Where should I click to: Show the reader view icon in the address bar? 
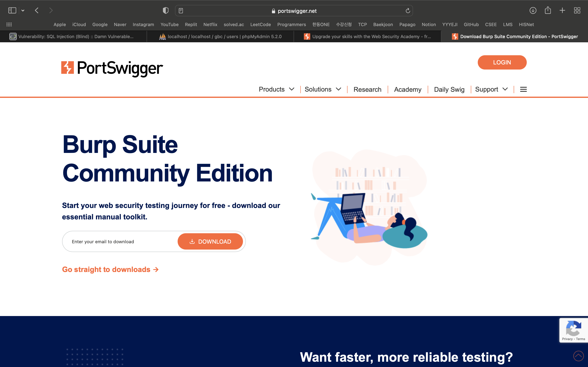click(181, 11)
